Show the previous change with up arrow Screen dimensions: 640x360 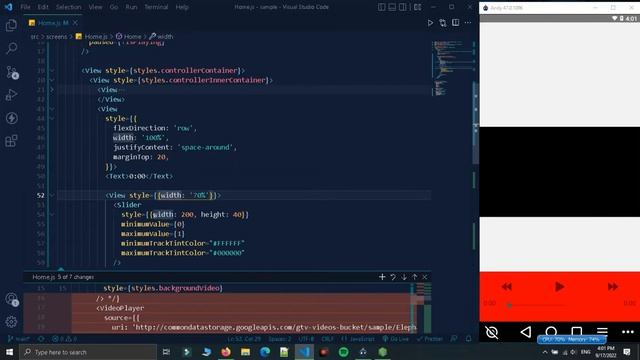click(414, 277)
